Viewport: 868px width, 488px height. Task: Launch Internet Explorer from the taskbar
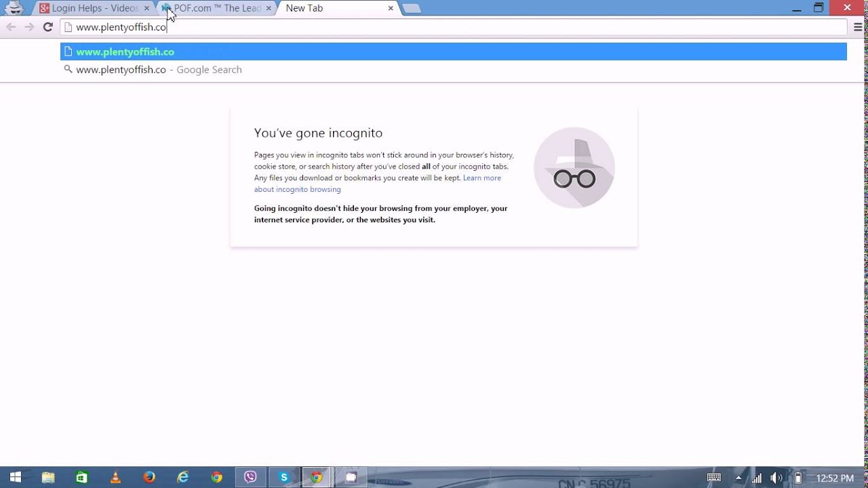pyautogui.click(x=183, y=477)
